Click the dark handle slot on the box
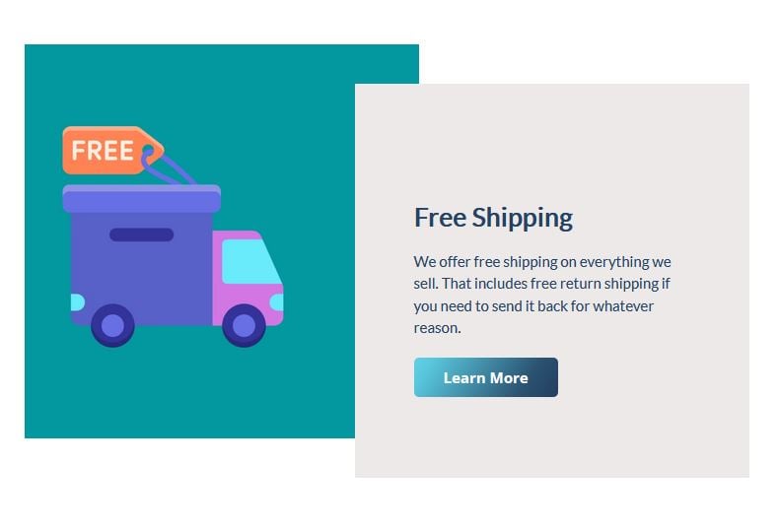The image size is (779, 532). (142, 234)
